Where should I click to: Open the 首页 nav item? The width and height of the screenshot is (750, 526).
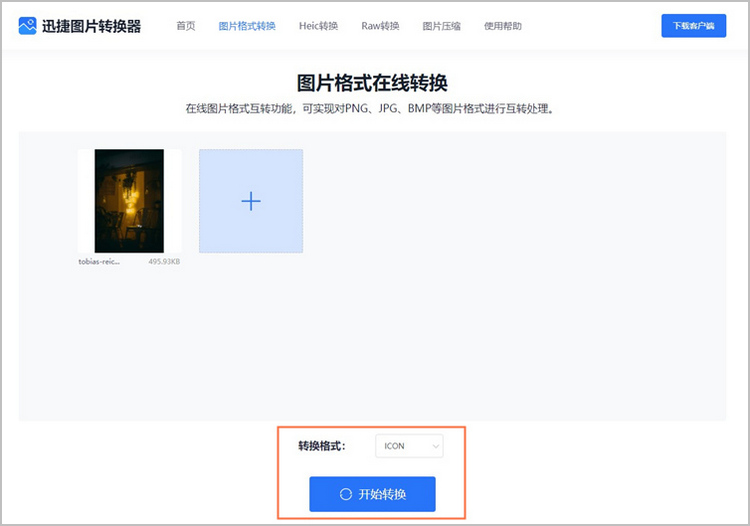186,26
